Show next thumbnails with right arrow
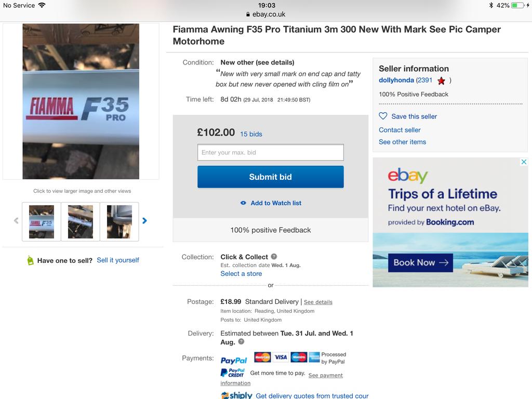This screenshot has height=399, width=532. click(144, 220)
